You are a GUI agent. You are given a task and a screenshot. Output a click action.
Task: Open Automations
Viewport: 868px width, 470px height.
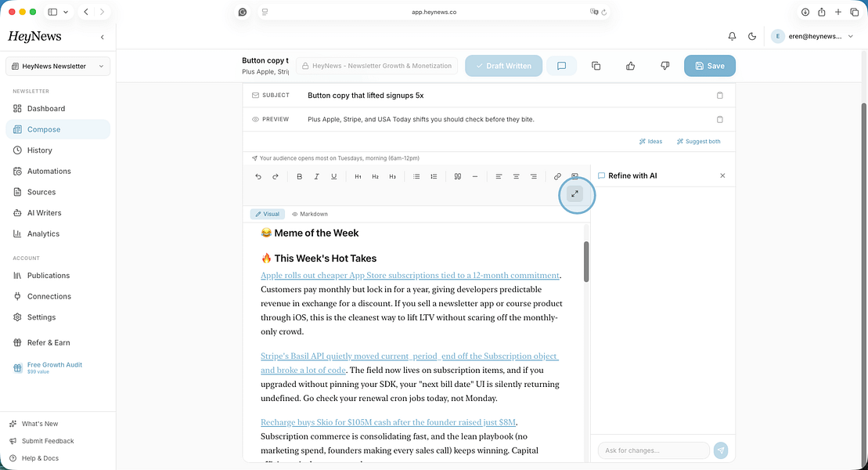(x=58, y=172)
